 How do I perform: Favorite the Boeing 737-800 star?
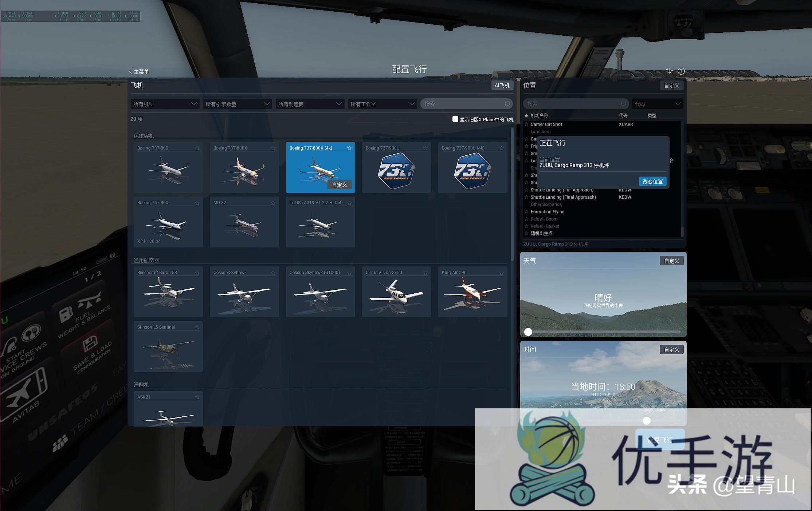(197, 148)
